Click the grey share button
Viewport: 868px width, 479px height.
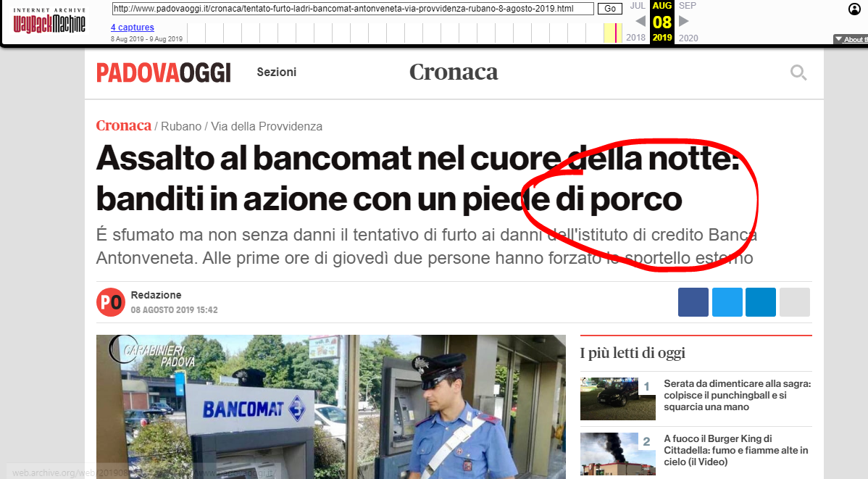point(794,301)
